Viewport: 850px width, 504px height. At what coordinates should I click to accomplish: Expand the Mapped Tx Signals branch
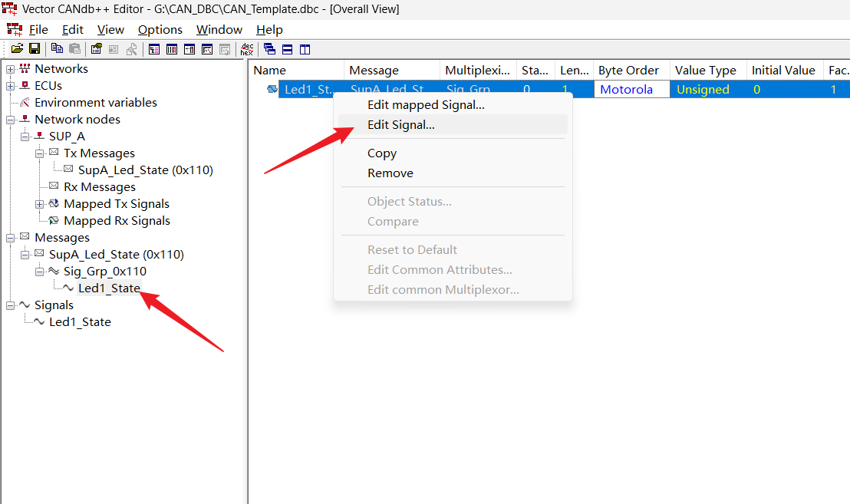40,204
